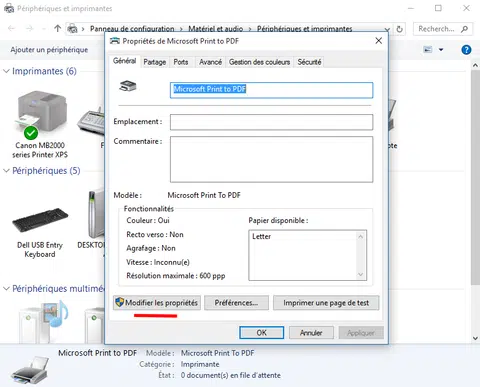This screenshot has height=387, width=480.
Task: Click Périphériques et imprimantes breadcrumb segment
Action: (x=304, y=29)
